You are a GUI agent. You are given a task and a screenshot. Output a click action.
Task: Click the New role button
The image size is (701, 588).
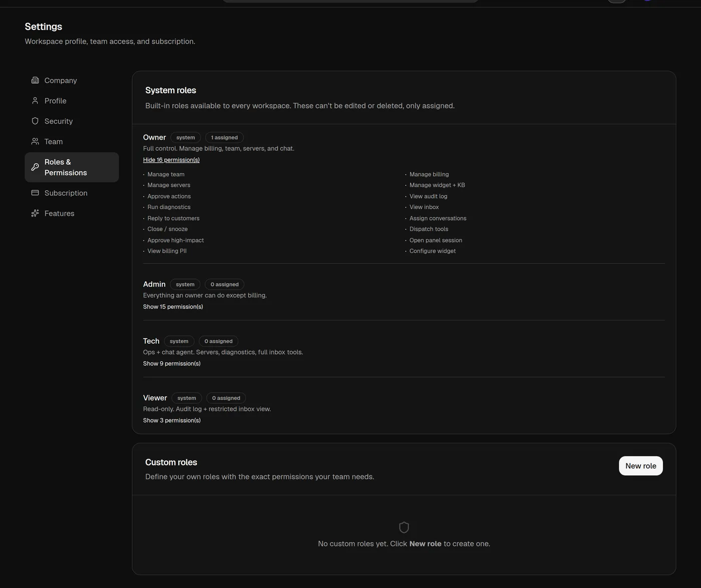point(640,466)
